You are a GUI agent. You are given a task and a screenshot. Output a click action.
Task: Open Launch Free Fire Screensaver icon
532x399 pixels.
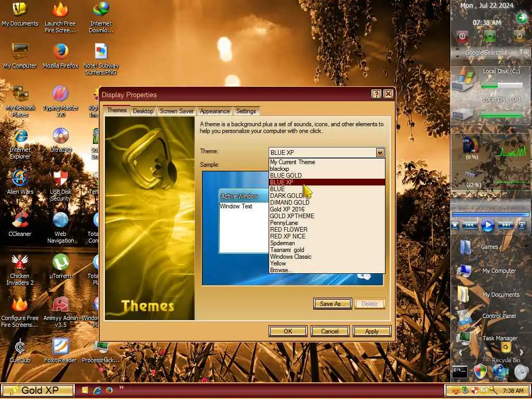coord(60,17)
